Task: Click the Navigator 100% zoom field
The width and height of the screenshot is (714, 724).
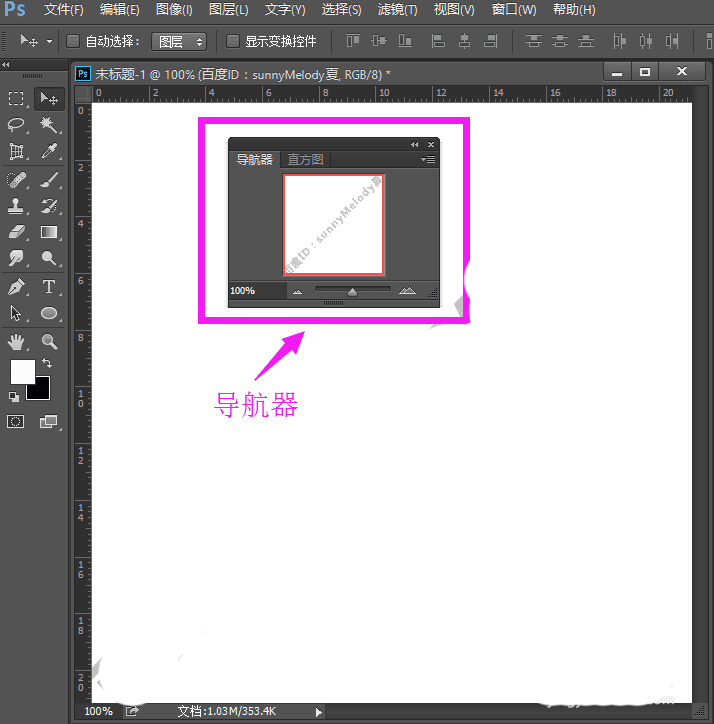Action: click(257, 291)
